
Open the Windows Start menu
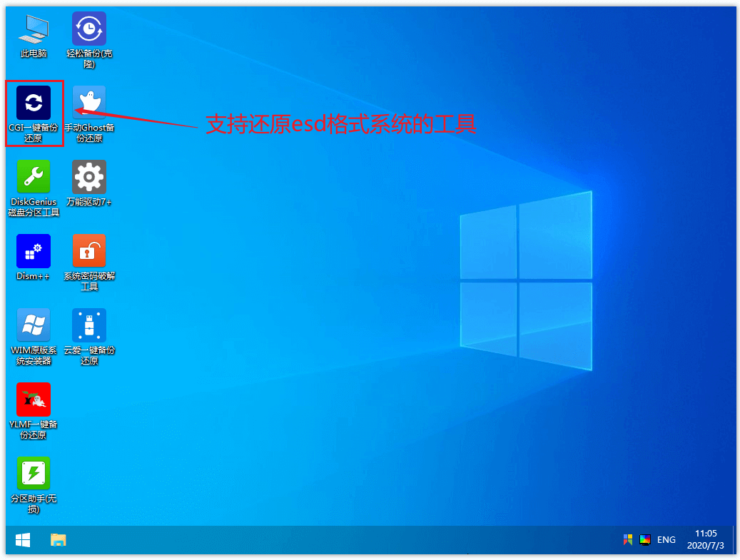[x=23, y=540]
